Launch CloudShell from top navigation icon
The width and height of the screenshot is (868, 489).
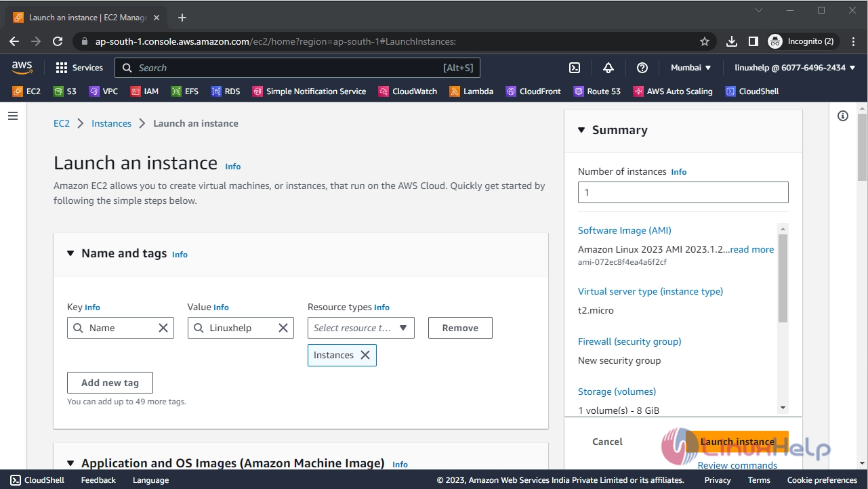(x=574, y=68)
